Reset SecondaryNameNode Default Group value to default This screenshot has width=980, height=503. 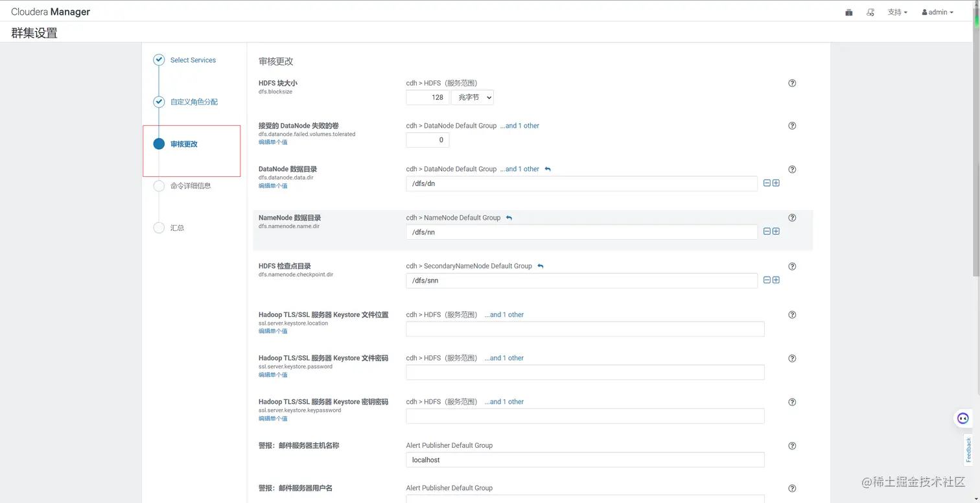tap(541, 266)
